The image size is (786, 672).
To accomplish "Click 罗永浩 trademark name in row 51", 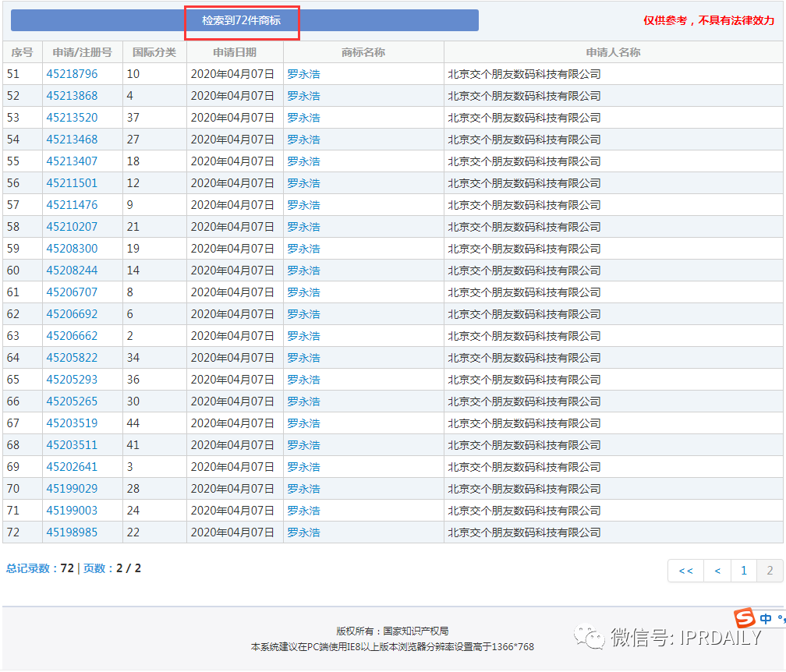I will (304, 74).
